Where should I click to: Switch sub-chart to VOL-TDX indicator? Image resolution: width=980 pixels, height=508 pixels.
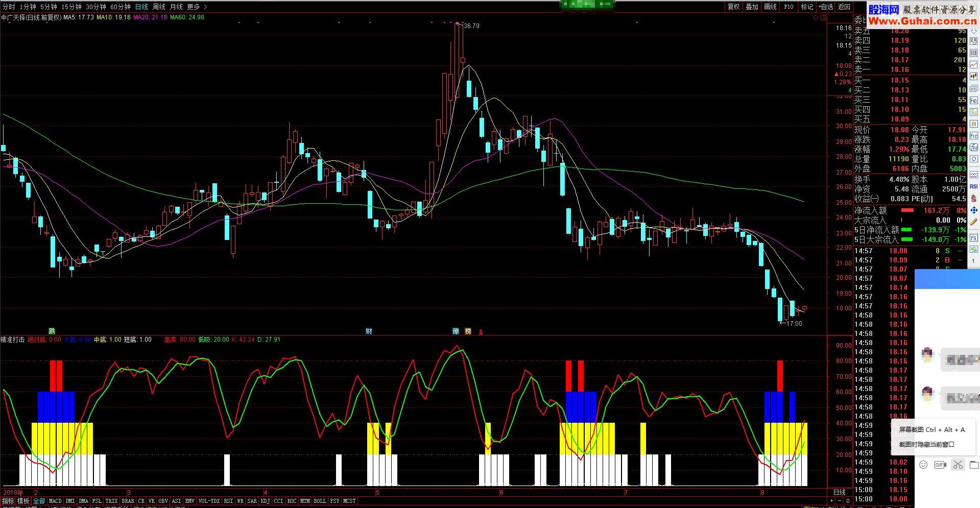209,501
